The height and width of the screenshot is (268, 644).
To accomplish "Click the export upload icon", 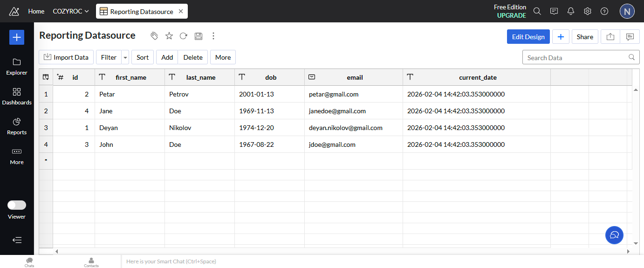I will click(x=610, y=37).
